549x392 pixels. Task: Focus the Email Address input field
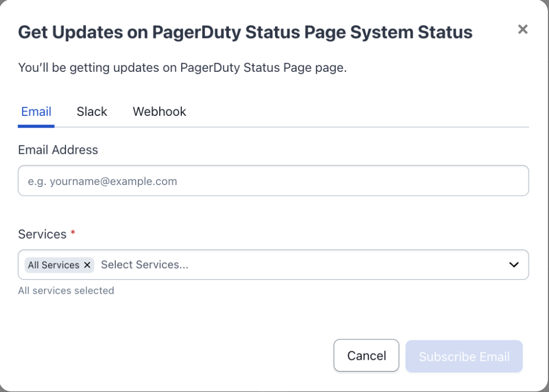[x=273, y=181]
